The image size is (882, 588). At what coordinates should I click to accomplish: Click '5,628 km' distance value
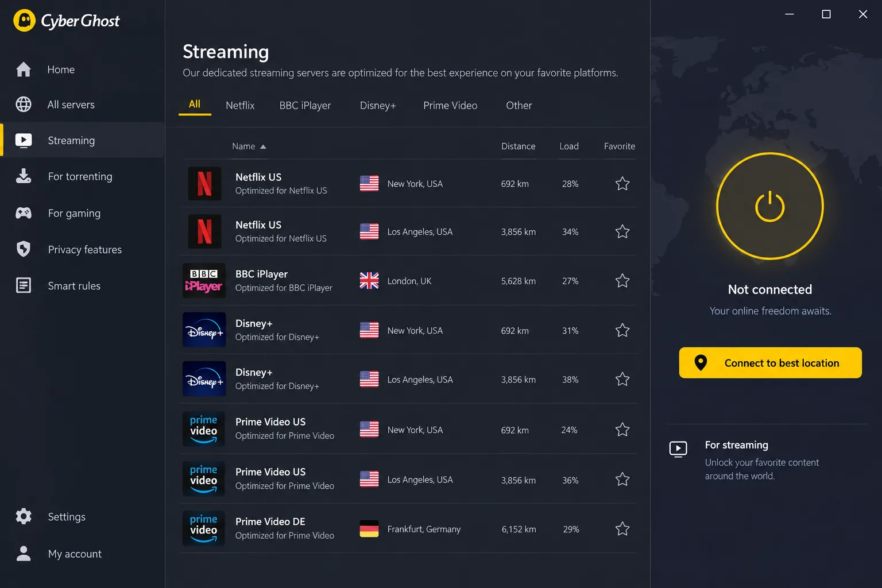[518, 281]
